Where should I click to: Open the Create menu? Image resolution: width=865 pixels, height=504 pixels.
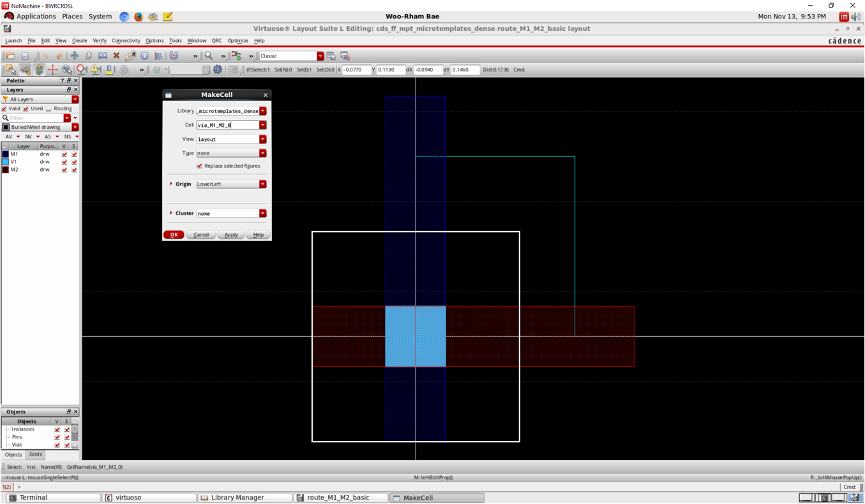(80, 40)
